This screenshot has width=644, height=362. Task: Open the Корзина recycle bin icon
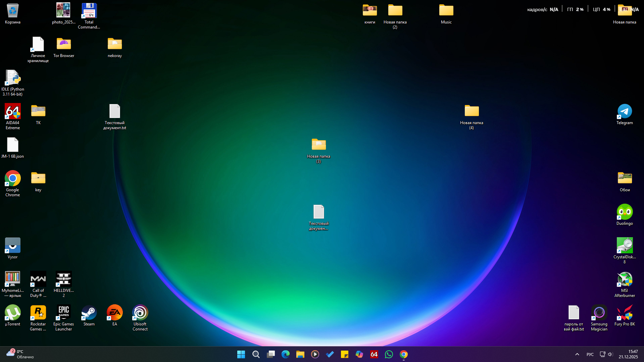[x=12, y=14]
